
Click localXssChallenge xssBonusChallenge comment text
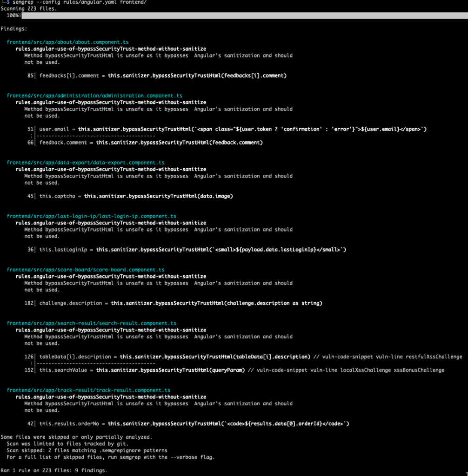346,370
